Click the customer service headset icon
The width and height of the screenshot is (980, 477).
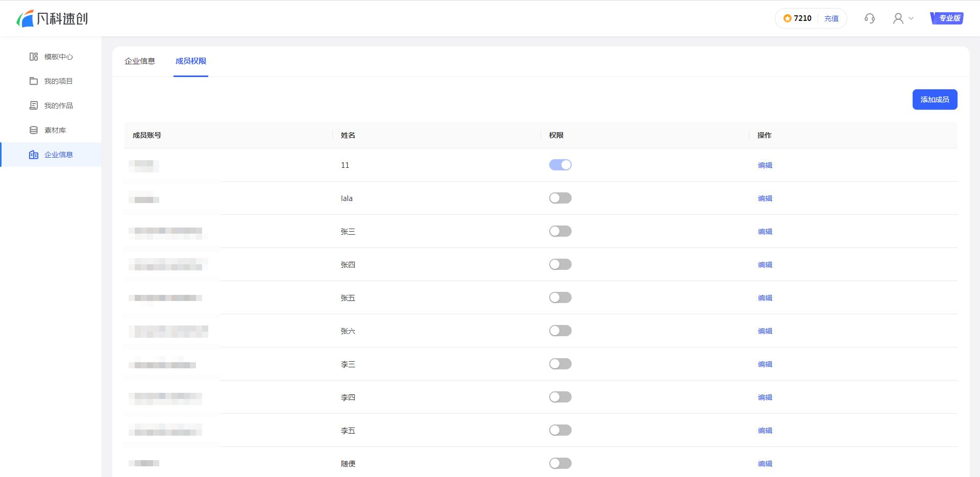[870, 18]
